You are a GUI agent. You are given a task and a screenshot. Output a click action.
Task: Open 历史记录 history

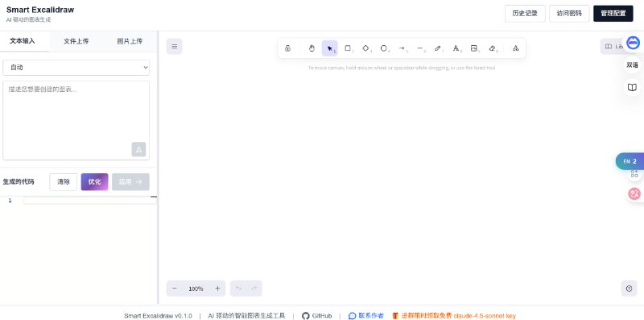click(525, 13)
